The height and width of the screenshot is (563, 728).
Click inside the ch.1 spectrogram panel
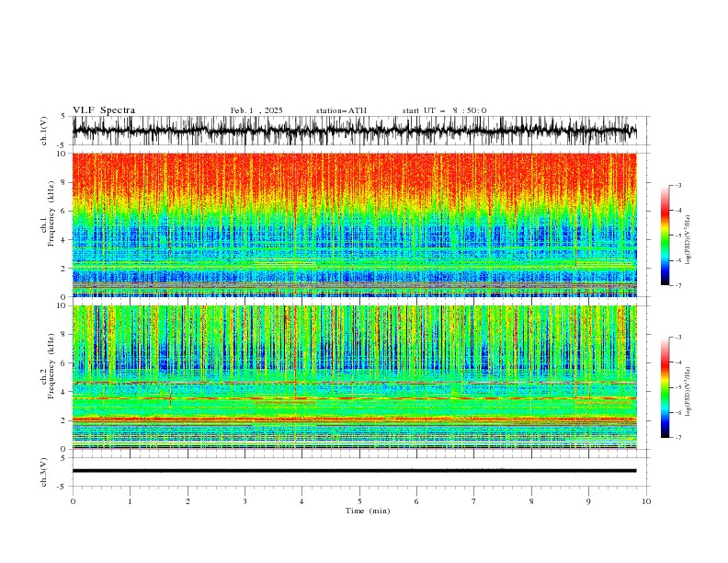point(354,224)
